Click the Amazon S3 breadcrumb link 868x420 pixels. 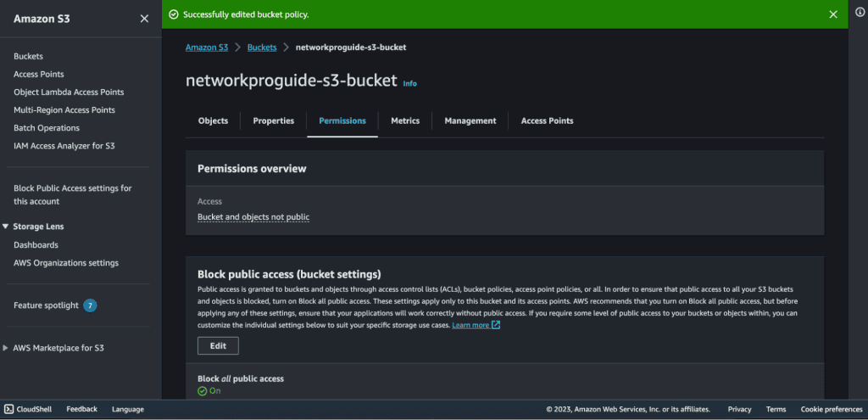207,48
